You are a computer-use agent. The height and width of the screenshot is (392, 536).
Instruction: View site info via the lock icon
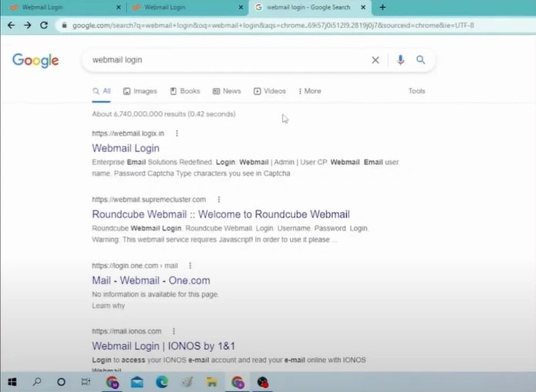pyautogui.click(x=64, y=25)
